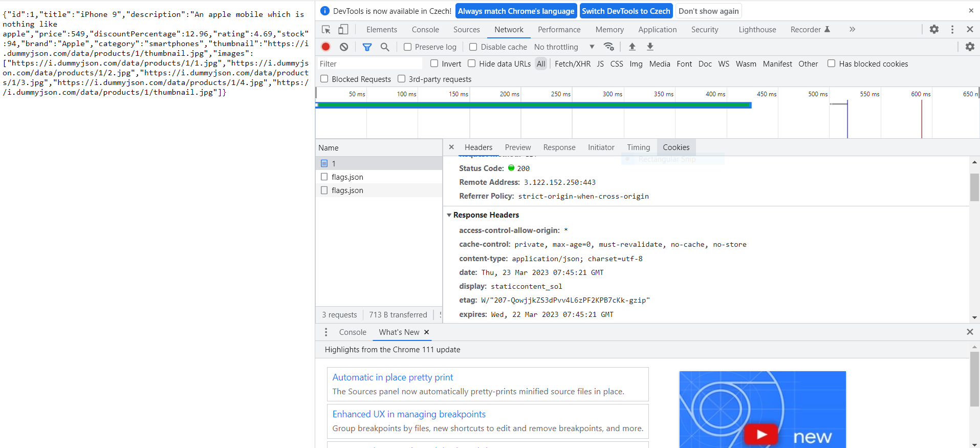Enable Preserve log checkbox
This screenshot has height=448, width=980.
(x=408, y=47)
